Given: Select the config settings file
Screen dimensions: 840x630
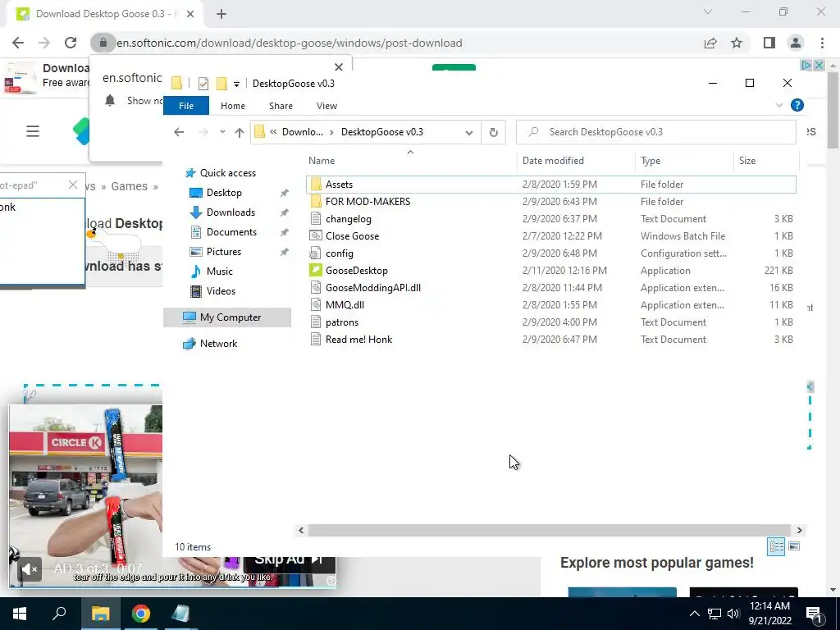Looking at the screenshot, I should point(339,253).
